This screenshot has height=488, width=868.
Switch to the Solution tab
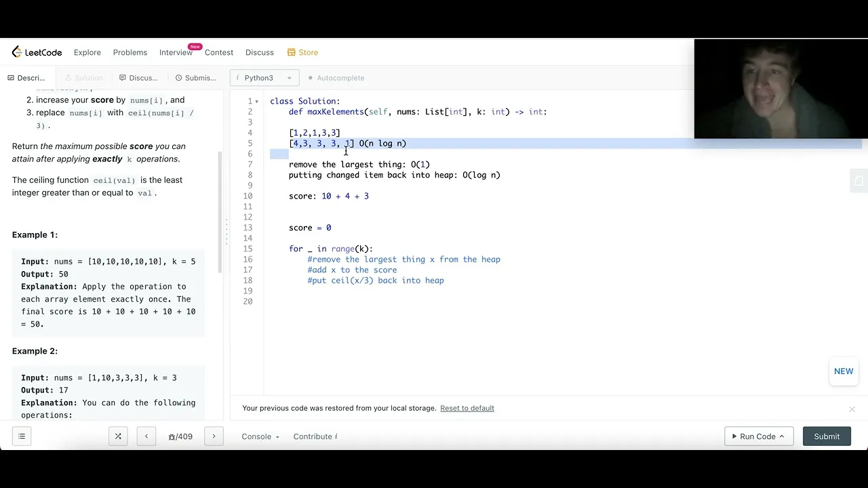pyautogui.click(x=84, y=78)
